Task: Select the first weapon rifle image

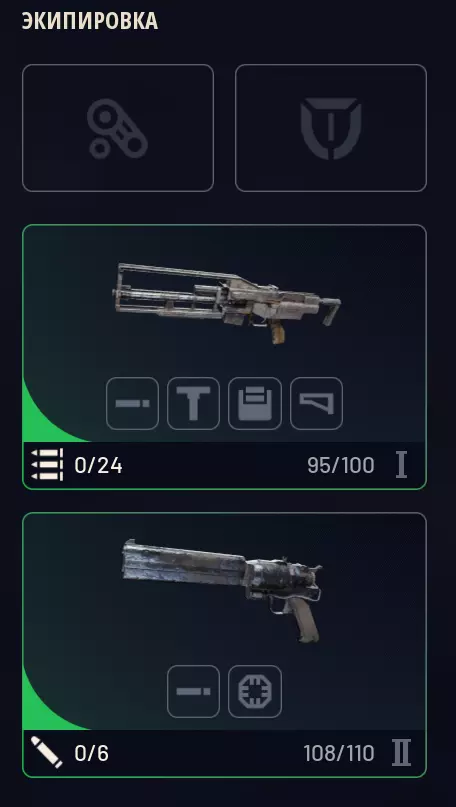Action: pyautogui.click(x=226, y=303)
